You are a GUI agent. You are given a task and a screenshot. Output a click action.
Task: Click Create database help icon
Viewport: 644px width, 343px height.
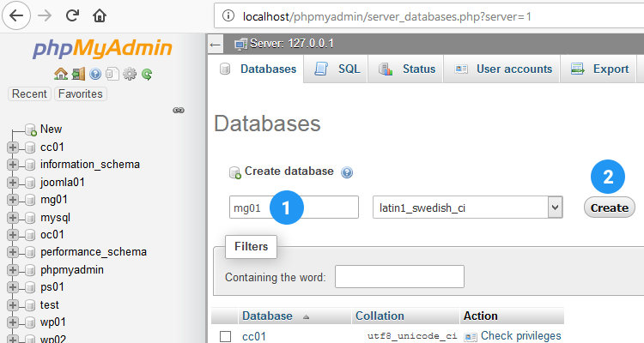coord(347,172)
